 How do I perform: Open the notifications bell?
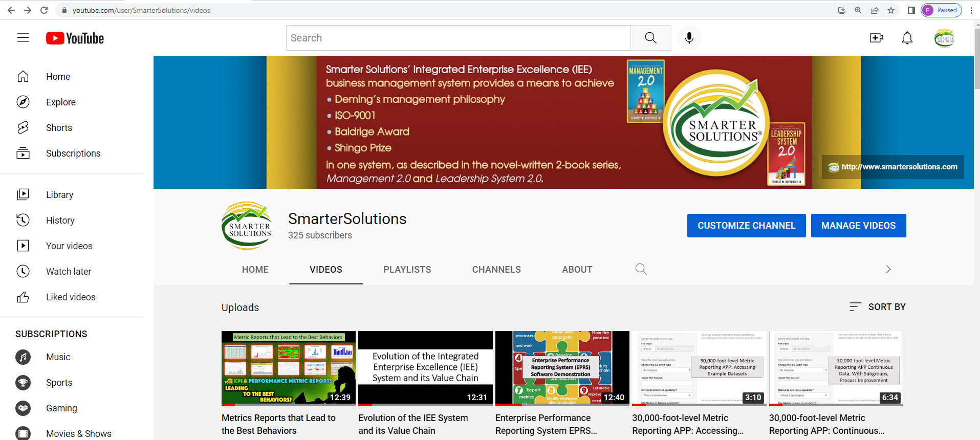907,38
